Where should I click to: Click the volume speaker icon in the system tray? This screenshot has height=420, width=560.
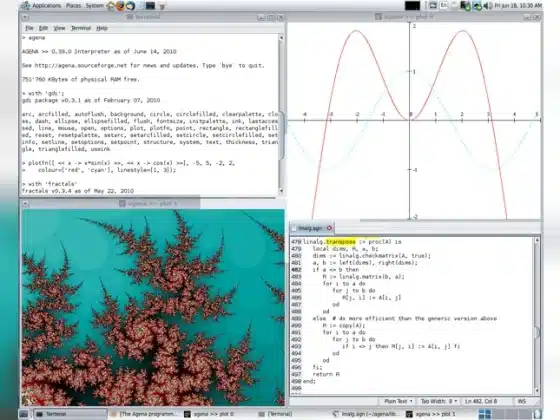tap(488, 6)
